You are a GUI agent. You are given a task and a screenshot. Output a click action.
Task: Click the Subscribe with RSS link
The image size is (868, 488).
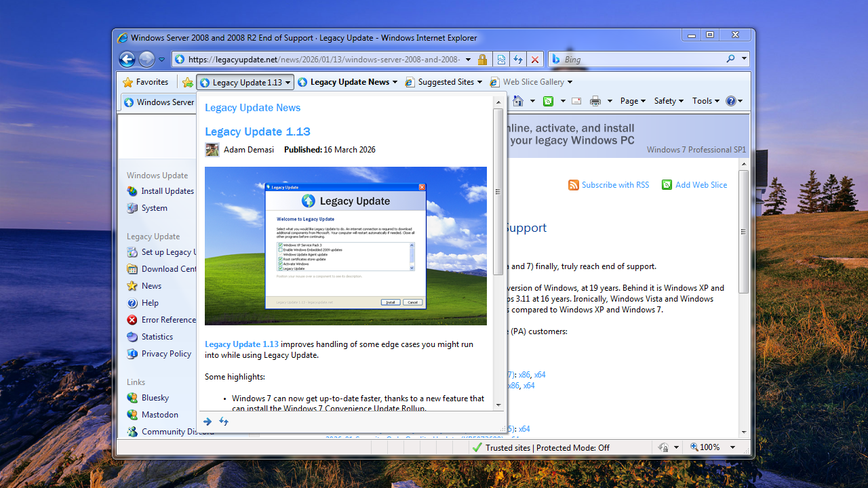point(614,185)
